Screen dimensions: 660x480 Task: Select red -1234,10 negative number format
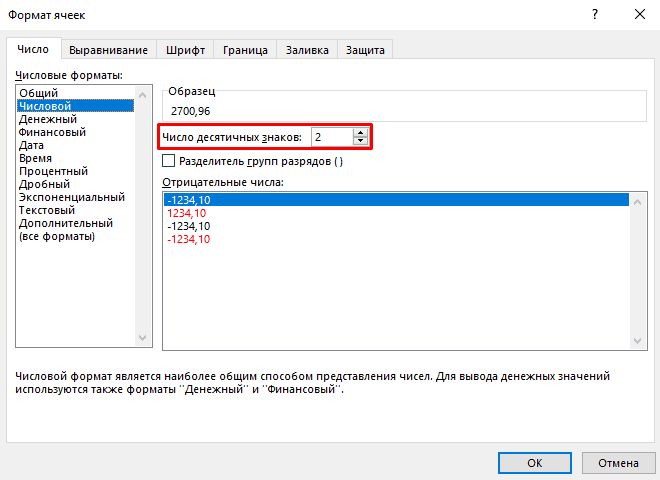(189, 240)
